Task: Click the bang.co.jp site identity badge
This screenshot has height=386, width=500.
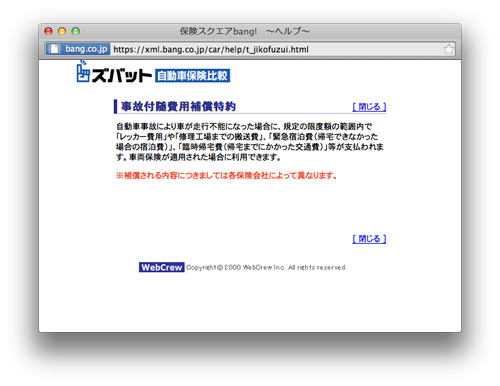Action: 78,49
